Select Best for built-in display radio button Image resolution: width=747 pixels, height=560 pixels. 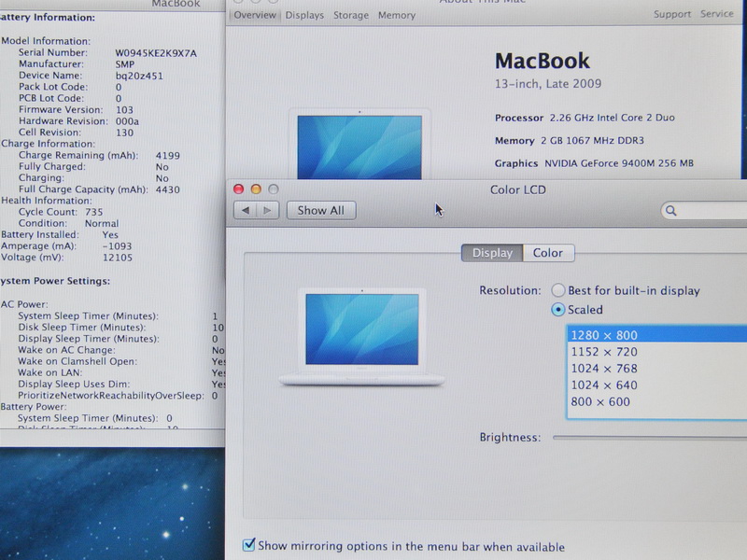point(557,290)
